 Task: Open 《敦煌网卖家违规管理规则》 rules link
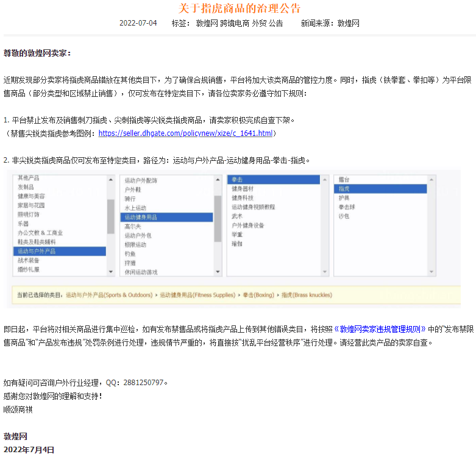point(380,329)
